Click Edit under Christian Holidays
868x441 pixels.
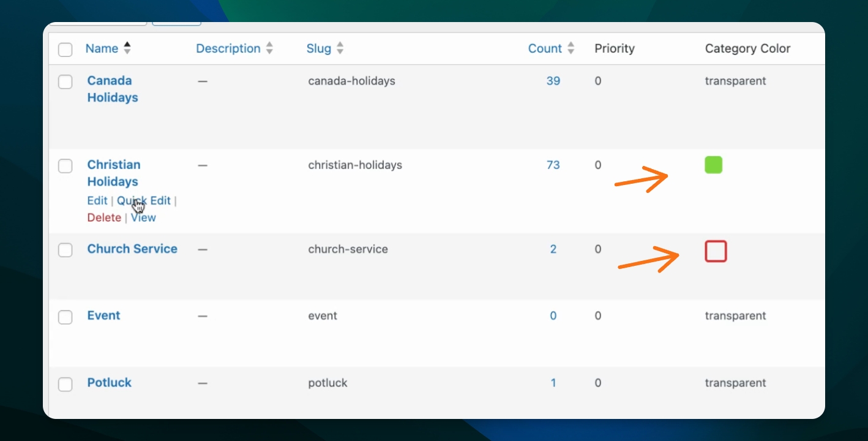pyautogui.click(x=97, y=200)
